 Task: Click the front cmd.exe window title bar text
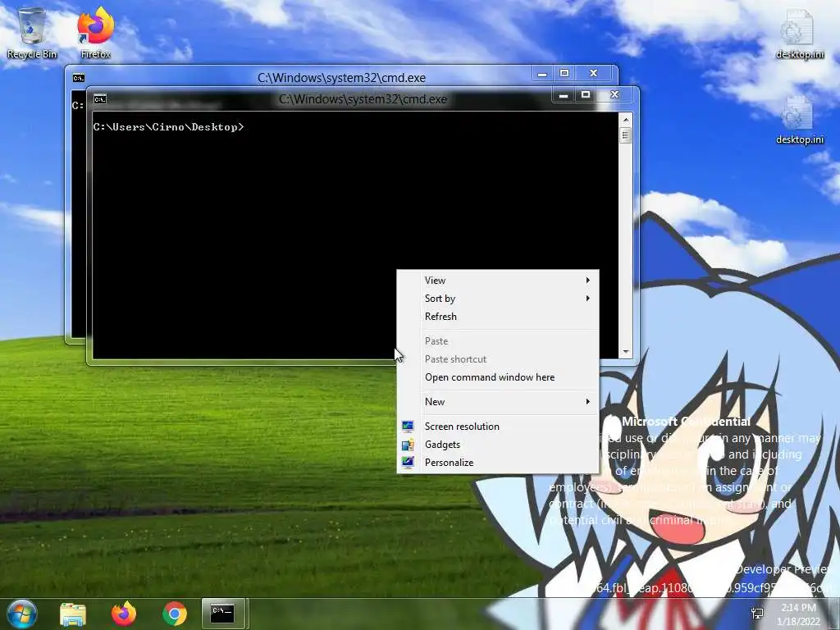[x=363, y=99]
